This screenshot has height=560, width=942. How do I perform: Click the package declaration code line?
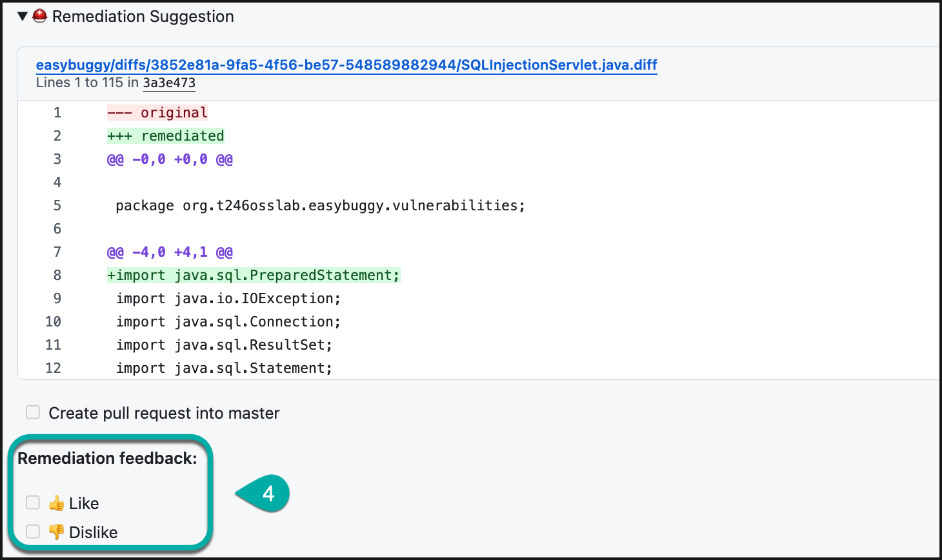(321, 206)
